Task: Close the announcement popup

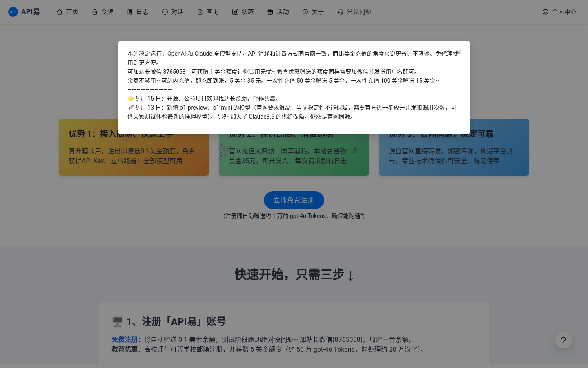Action: coord(459,52)
